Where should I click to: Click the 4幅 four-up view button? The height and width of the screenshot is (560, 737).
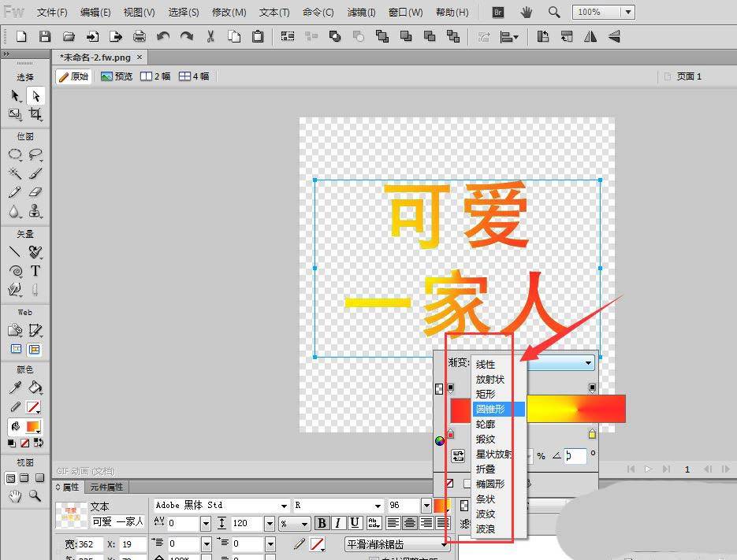(194, 76)
